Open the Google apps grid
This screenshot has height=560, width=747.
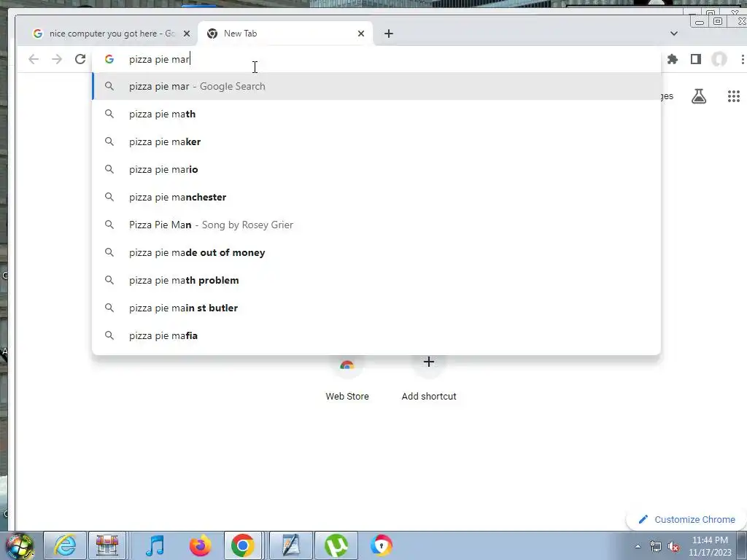click(734, 96)
